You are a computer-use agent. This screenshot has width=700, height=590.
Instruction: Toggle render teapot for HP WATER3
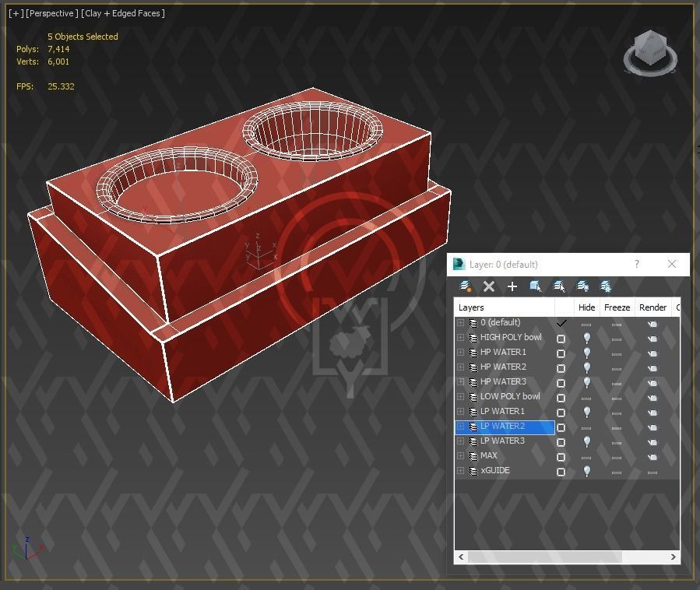coord(653,383)
